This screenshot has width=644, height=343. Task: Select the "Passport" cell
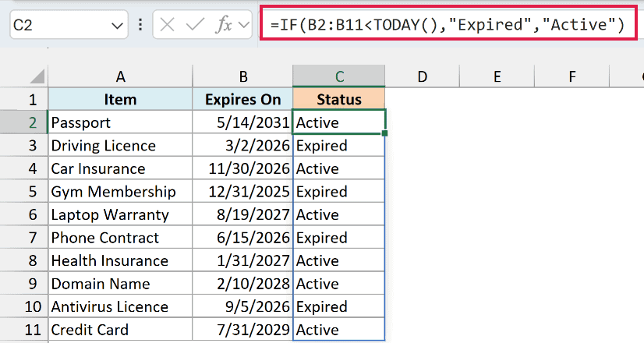(120, 122)
